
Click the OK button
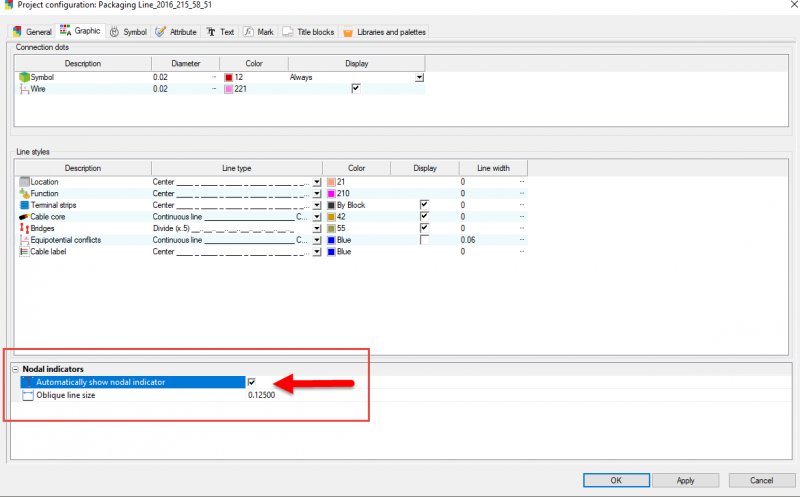[x=615, y=480]
